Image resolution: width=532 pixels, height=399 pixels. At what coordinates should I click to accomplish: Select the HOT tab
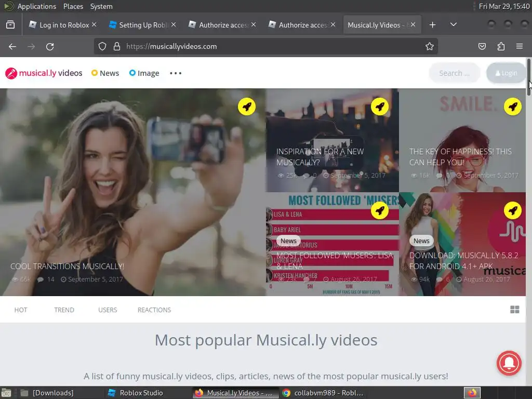click(x=21, y=310)
